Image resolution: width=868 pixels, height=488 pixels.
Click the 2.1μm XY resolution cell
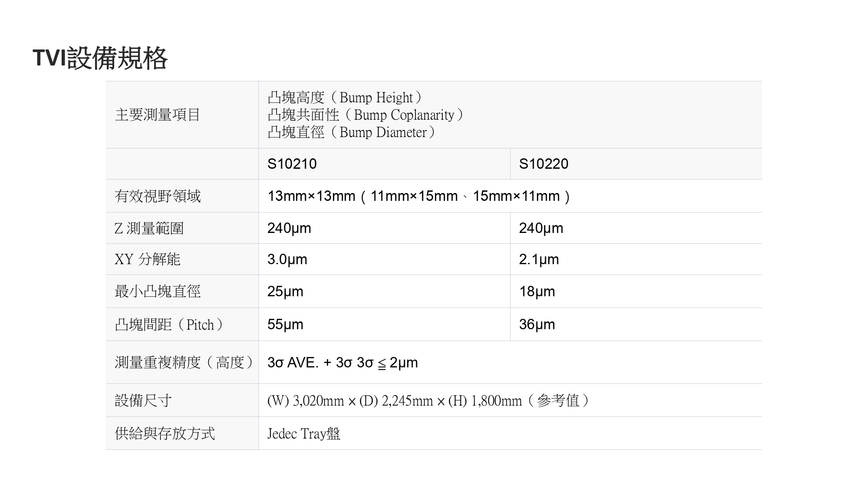(x=539, y=259)
